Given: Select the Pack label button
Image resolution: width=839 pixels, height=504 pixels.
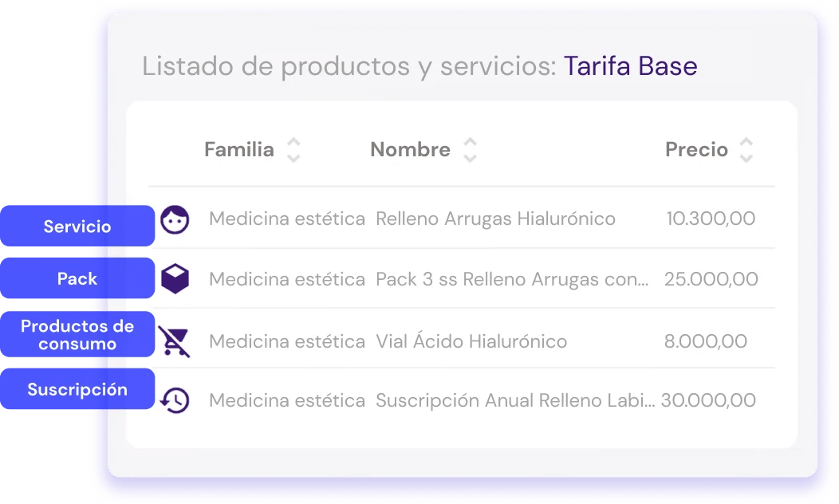Looking at the screenshot, I should click(x=77, y=278).
